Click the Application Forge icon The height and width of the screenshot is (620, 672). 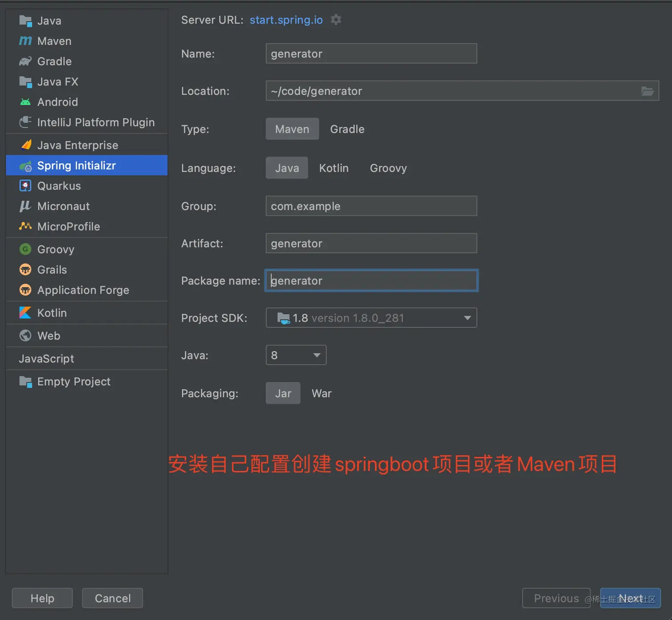[25, 290]
